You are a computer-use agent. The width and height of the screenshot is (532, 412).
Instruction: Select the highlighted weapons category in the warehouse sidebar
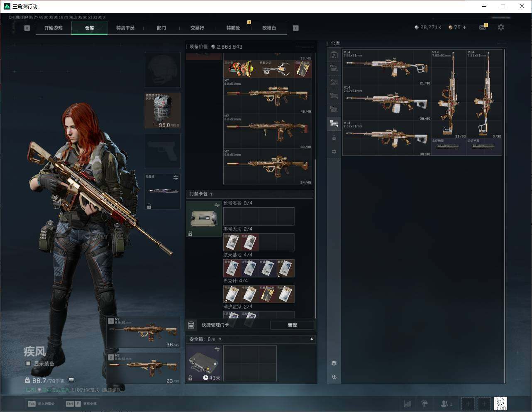334,123
